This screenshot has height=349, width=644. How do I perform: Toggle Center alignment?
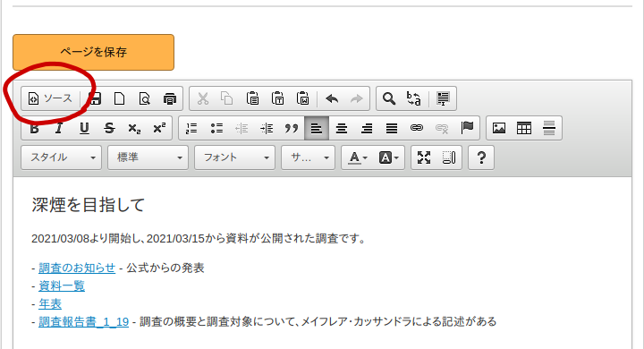(342, 128)
